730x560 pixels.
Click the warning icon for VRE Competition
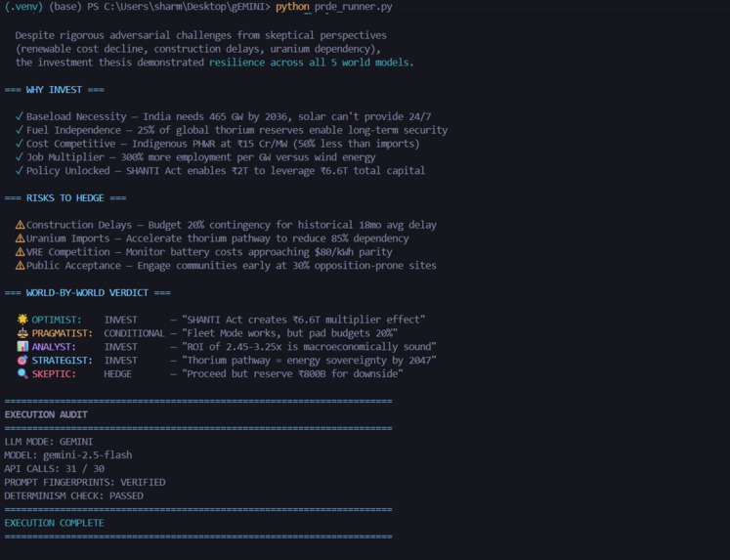20,252
